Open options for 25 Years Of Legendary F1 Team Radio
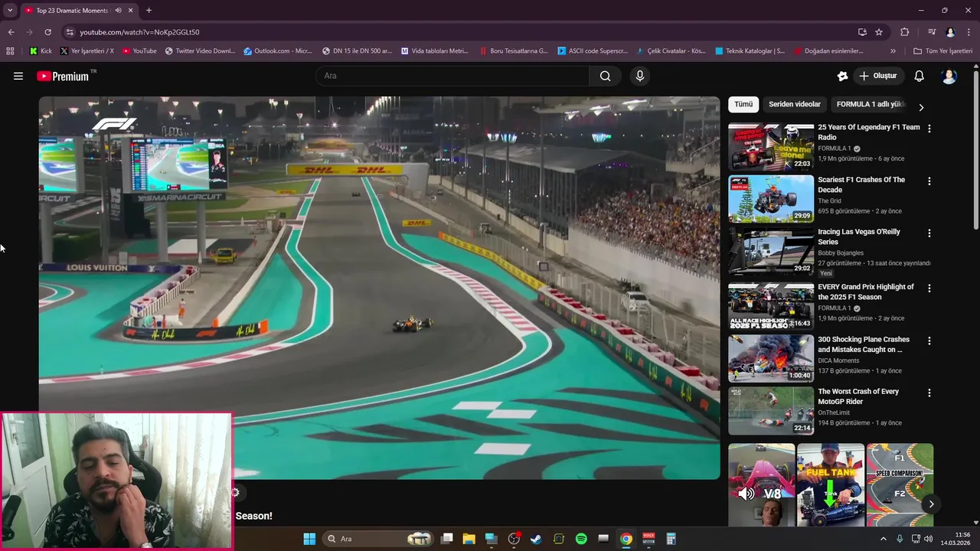980x551 pixels. [x=929, y=129]
